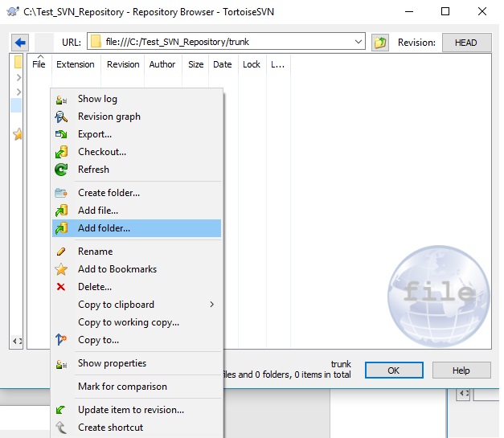The height and width of the screenshot is (438, 504).
Task: Click the red Delete X icon
Action: pos(61,287)
